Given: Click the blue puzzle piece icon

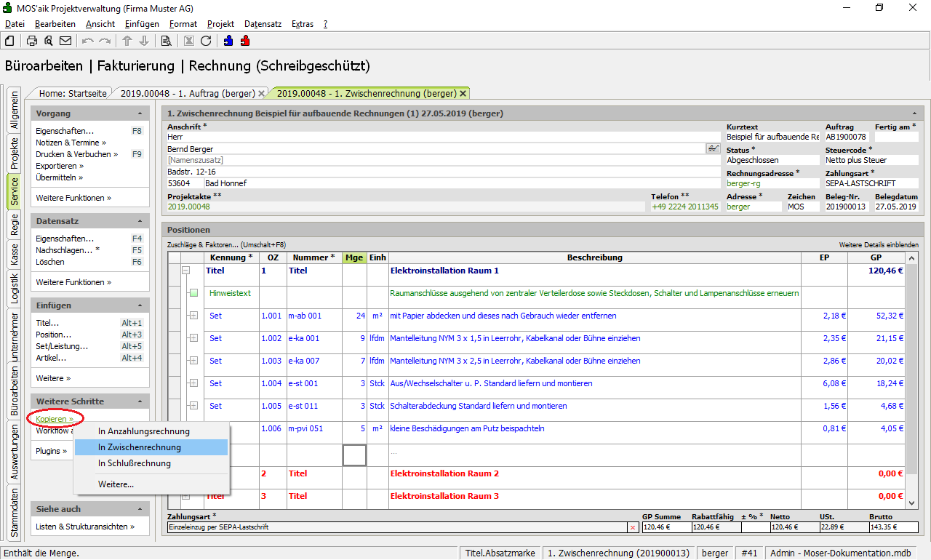Looking at the screenshot, I should click(228, 41).
